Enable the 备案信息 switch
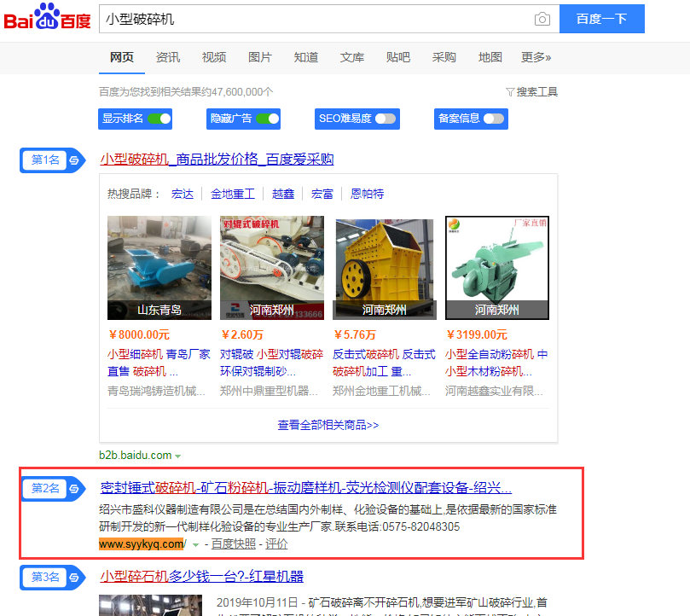 [x=494, y=119]
